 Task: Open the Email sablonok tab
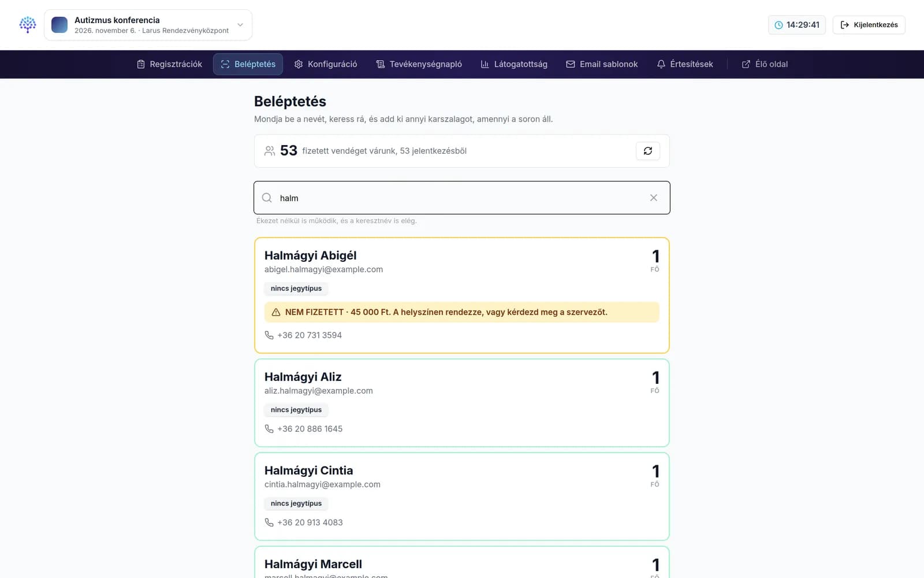602,64
